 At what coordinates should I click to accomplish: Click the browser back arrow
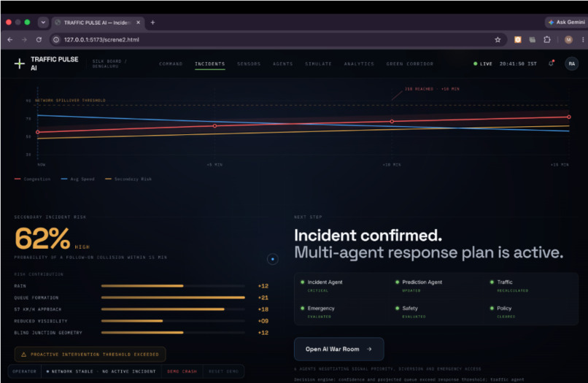(x=10, y=39)
